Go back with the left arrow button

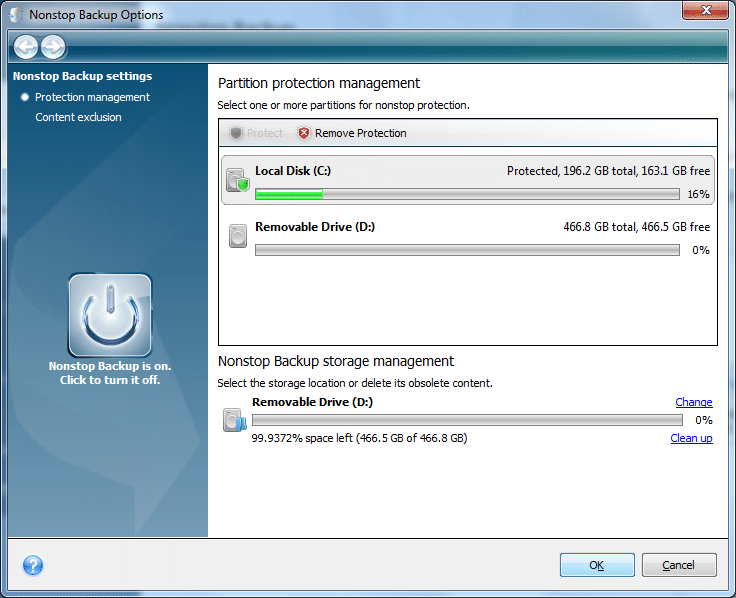(25, 47)
